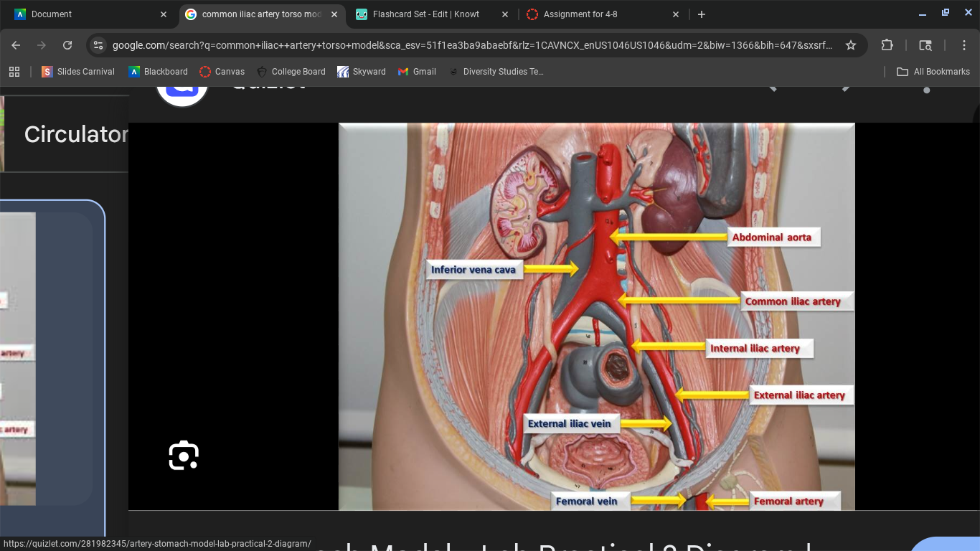This screenshot has height=551, width=980.
Task: Close the common iliac artery search tab
Action: [x=334, y=14]
